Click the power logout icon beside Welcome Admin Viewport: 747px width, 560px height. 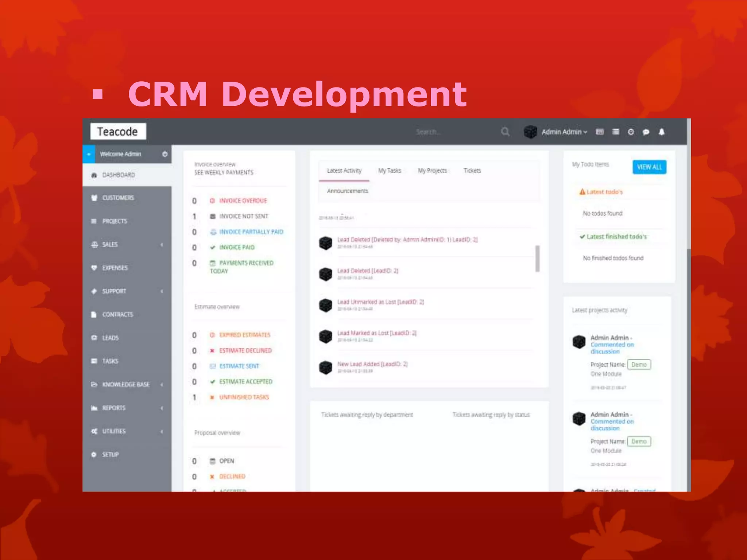coord(165,154)
